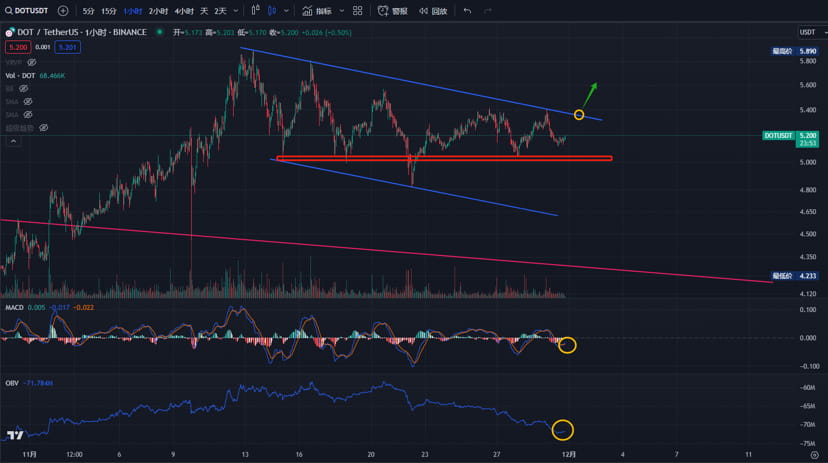Click the 12月 date label on time axis
The width and height of the screenshot is (828, 463).
[x=568, y=454]
